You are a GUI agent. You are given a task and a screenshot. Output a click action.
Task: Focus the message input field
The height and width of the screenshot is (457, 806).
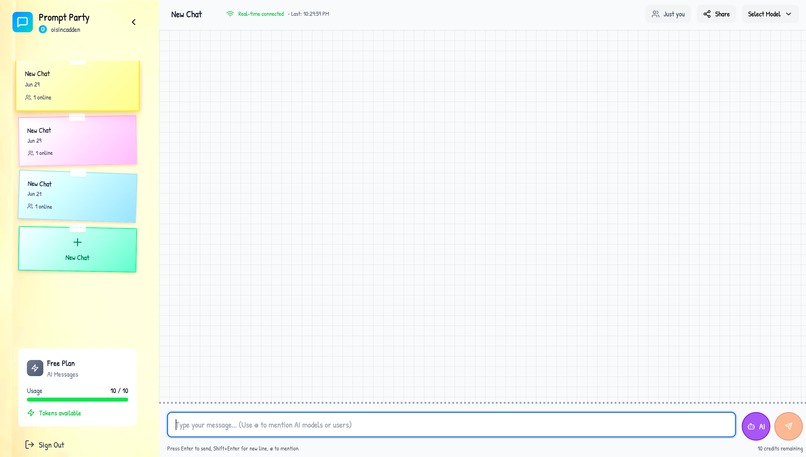tap(451, 425)
